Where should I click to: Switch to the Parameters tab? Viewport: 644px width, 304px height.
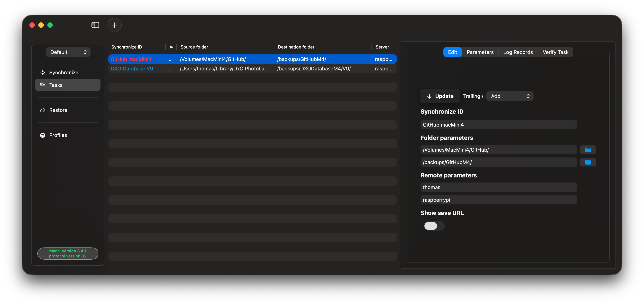point(480,52)
